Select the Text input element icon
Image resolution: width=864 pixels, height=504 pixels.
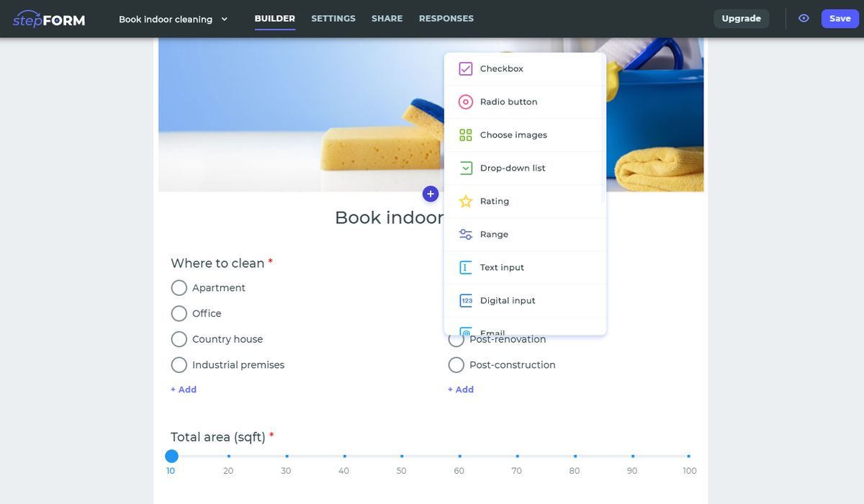465,267
